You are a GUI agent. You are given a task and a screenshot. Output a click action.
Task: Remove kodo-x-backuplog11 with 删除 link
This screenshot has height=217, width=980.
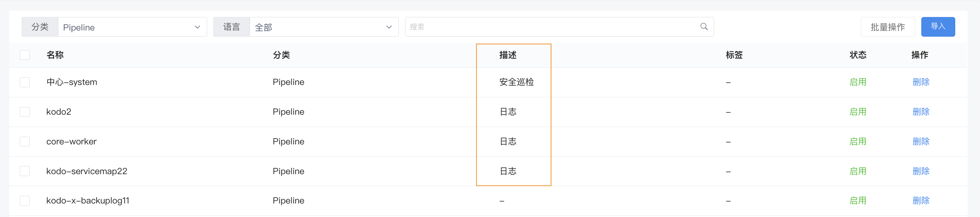(921, 201)
